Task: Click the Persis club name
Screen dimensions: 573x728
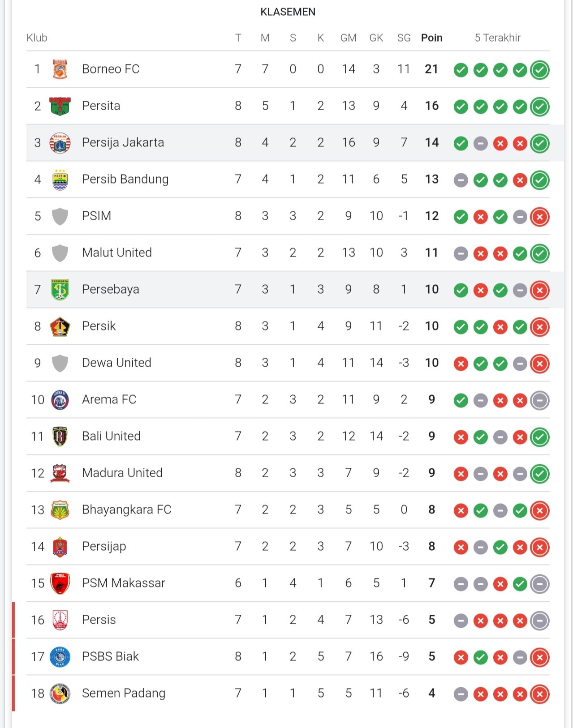Action: [x=99, y=620]
